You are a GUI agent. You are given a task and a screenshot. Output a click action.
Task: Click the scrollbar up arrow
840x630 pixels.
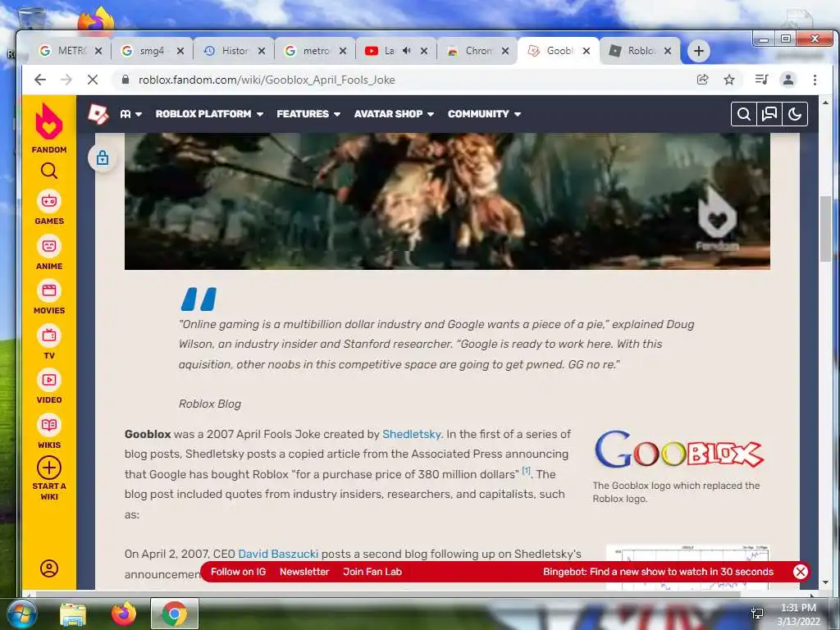click(825, 102)
